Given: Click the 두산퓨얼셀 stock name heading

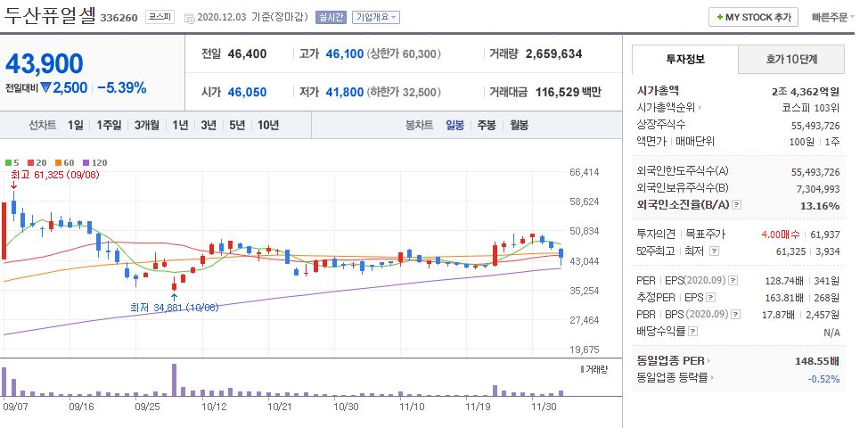Looking at the screenshot, I should click(50, 16).
